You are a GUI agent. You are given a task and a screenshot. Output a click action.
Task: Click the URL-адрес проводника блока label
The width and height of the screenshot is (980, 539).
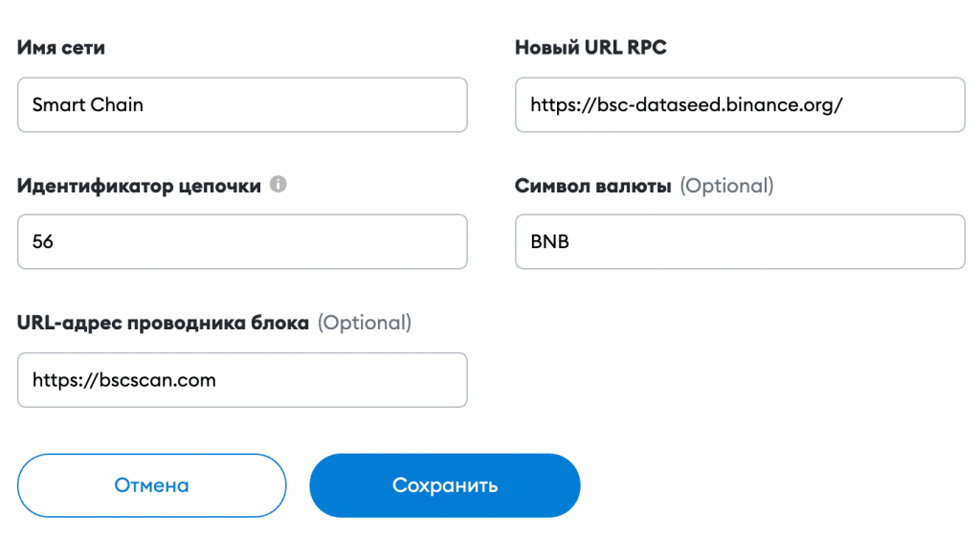[x=163, y=323]
